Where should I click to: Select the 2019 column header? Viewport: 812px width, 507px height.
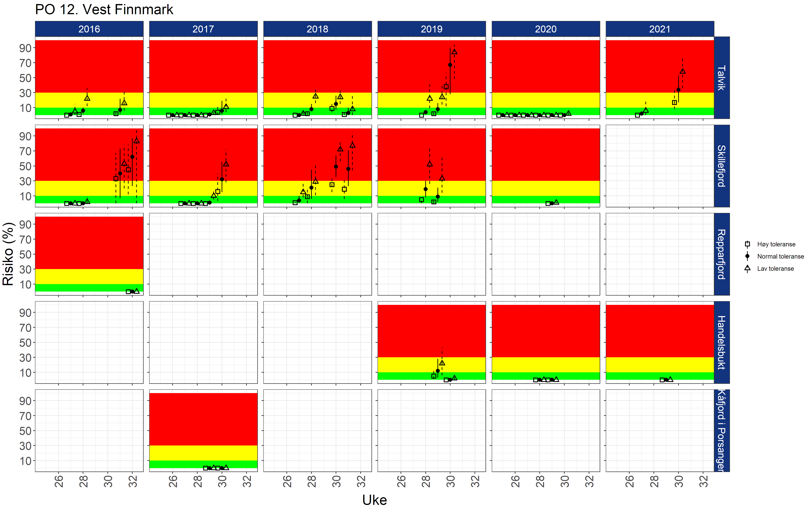point(432,29)
